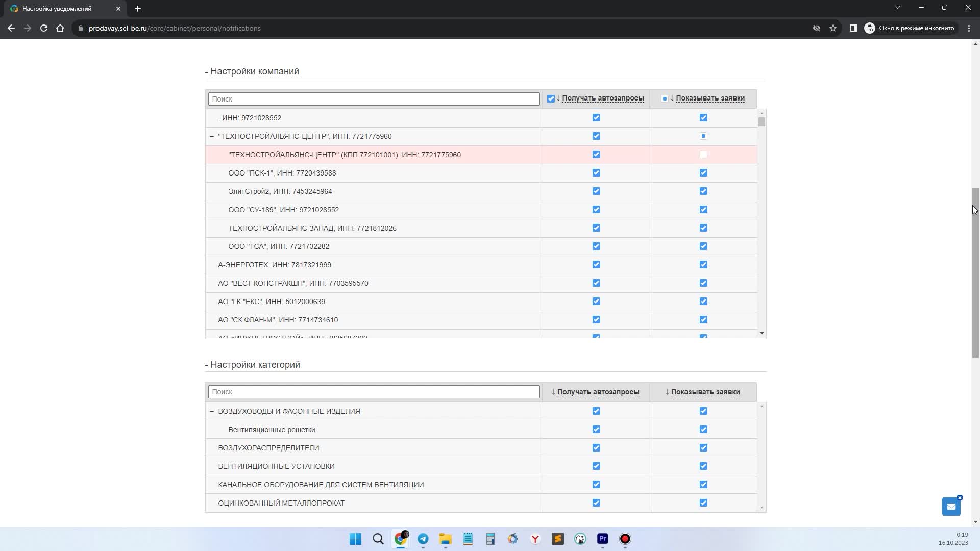Uncheck Получать автозапросы for ООО "ПСК-1"
Viewport: 980px width, 551px height.
tap(596, 173)
